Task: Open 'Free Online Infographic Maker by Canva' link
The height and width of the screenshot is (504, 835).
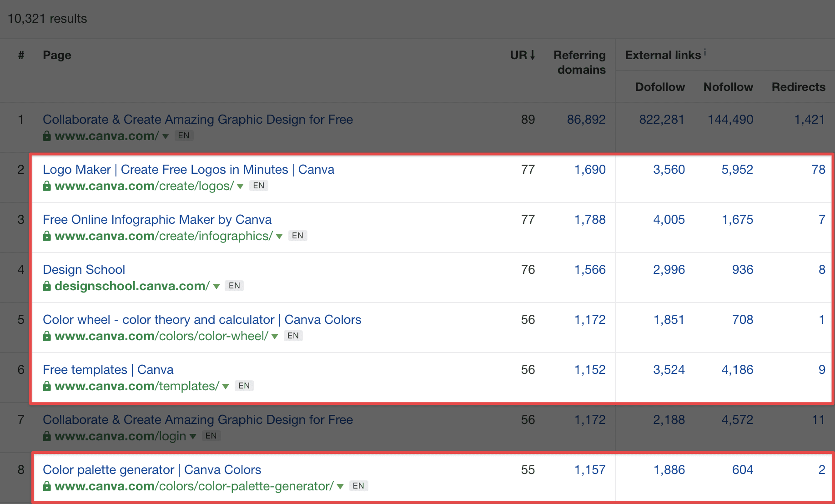Action: coord(157,220)
